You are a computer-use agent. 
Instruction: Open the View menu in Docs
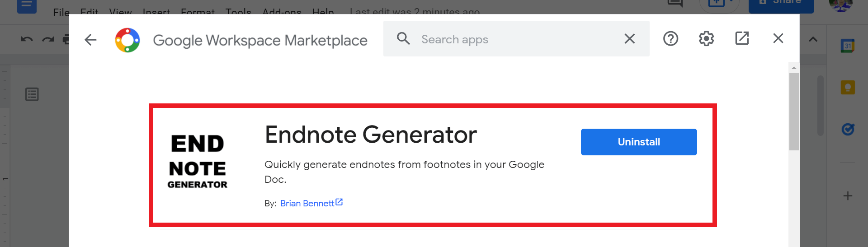120,12
